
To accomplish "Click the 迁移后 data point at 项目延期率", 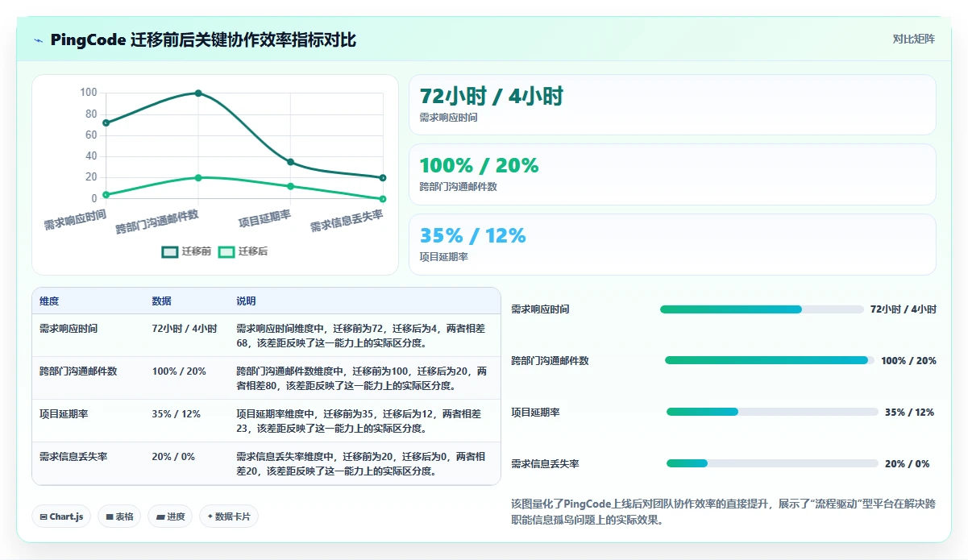I will 290,186.
